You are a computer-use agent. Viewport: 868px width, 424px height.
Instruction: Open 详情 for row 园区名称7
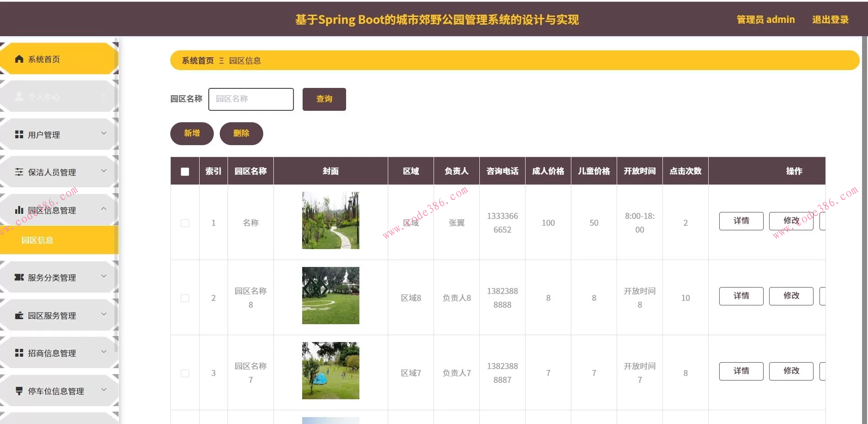point(741,371)
